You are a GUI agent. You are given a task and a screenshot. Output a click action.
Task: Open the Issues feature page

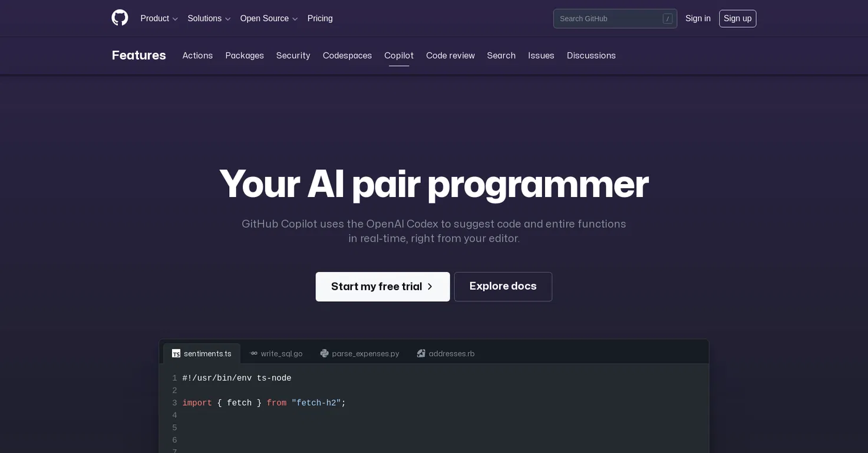541,55
